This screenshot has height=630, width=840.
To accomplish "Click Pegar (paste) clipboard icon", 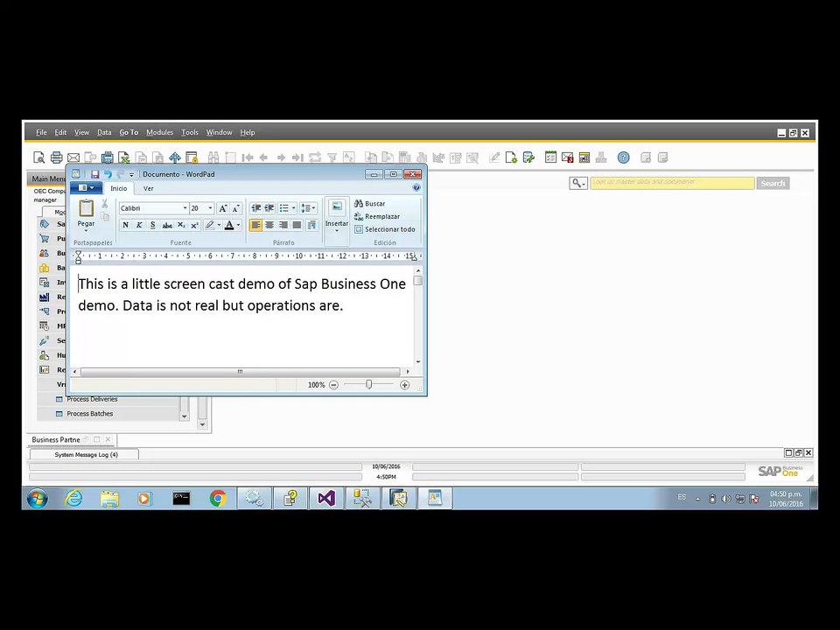I will [x=86, y=208].
